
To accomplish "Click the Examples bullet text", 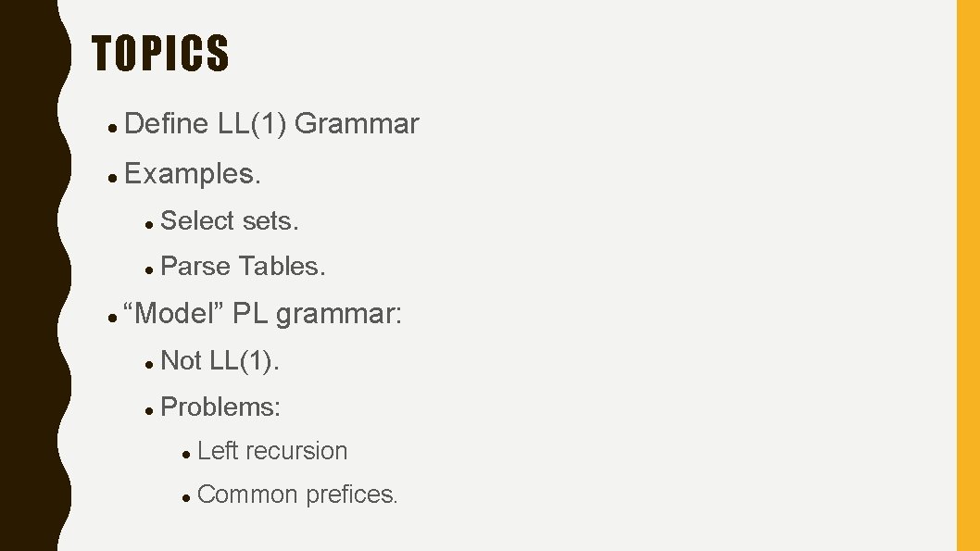I will (193, 174).
